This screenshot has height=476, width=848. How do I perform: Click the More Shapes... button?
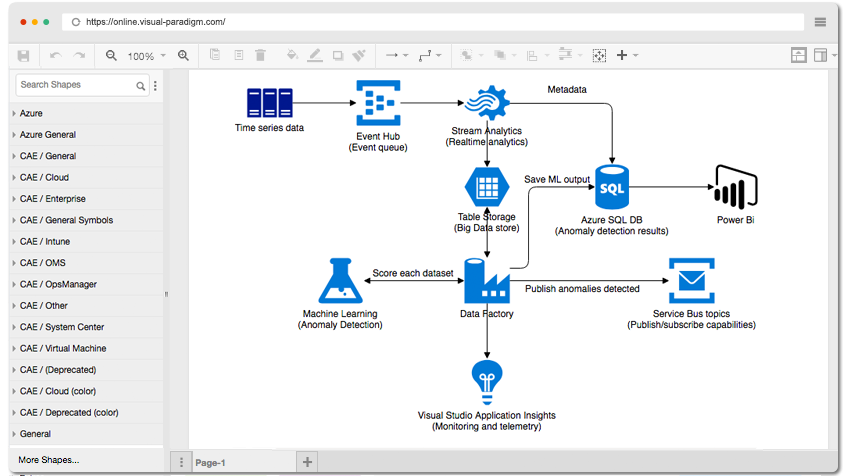coord(49,460)
